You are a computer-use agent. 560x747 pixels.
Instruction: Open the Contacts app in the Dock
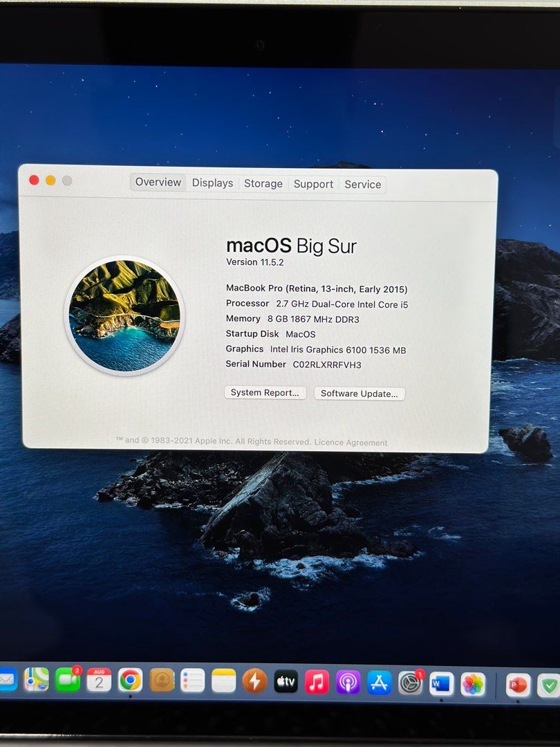point(162,681)
